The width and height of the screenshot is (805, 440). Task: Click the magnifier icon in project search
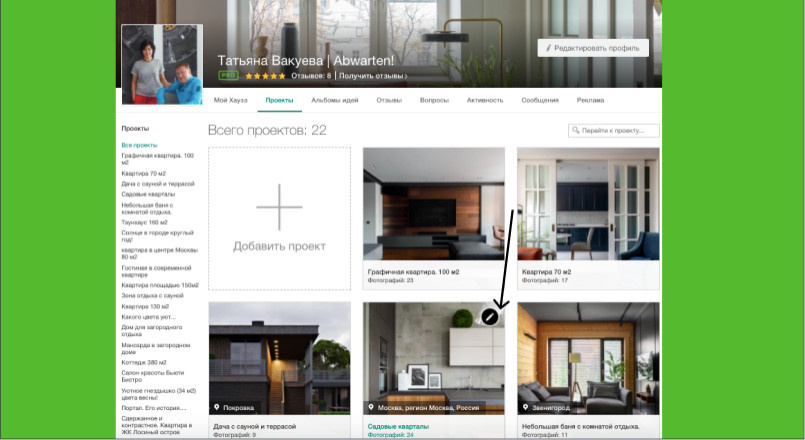point(576,130)
